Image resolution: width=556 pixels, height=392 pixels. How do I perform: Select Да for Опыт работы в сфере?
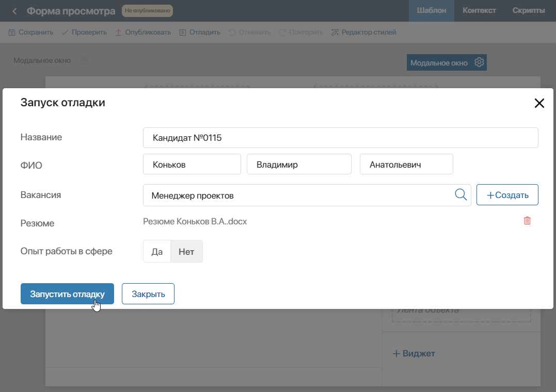click(x=157, y=252)
